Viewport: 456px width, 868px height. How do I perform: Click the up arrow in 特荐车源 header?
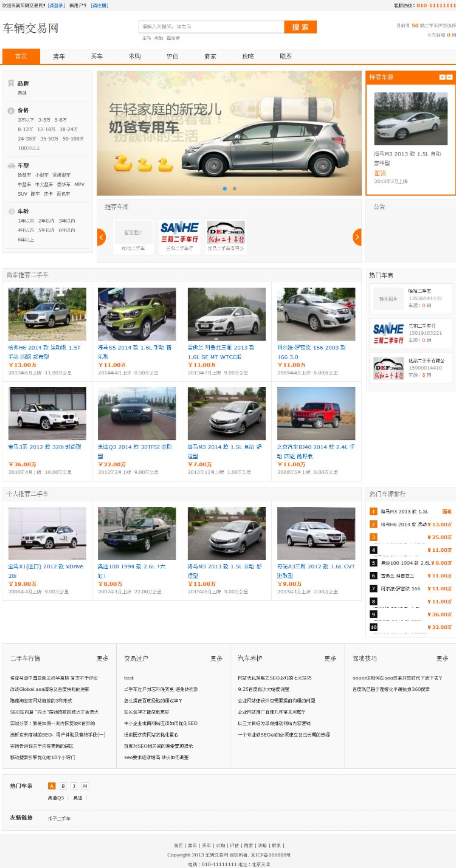[x=450, y=77]
